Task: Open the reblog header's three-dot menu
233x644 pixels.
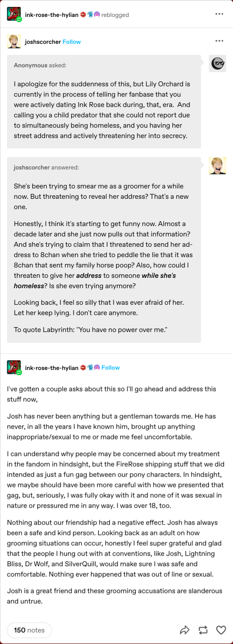Action: point(219,14)
